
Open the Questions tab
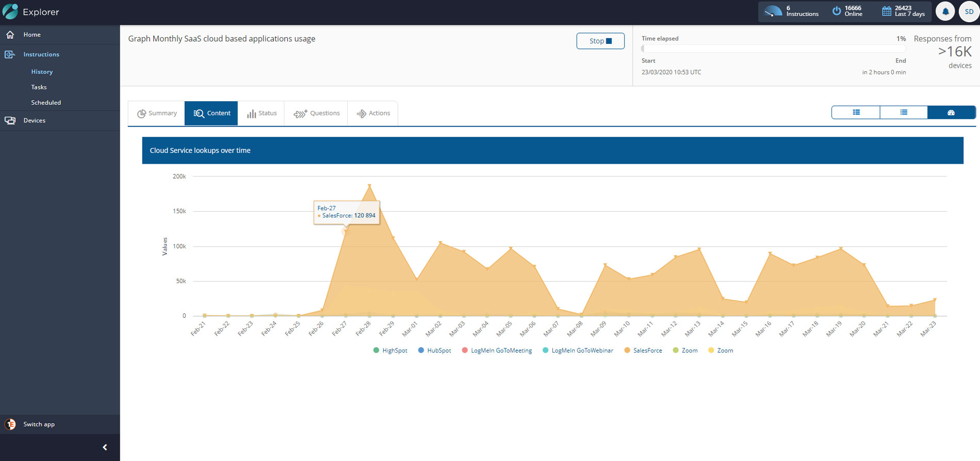pos(316,114)
